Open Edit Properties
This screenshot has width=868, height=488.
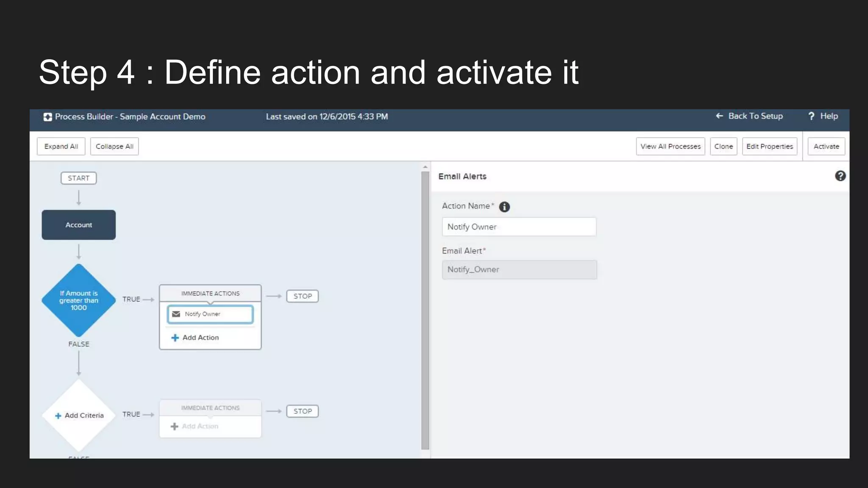pos(770,146)
